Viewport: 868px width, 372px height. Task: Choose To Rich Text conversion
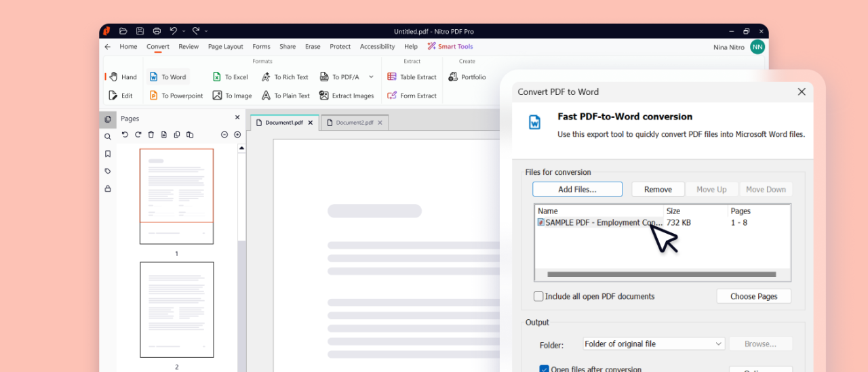[x=285, y=77]
